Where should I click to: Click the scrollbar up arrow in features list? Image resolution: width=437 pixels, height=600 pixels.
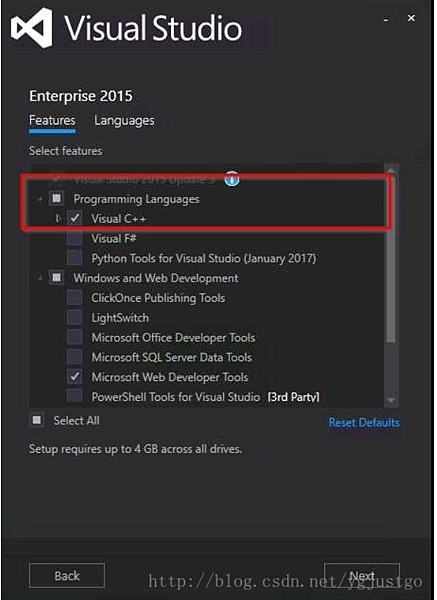pos(391,171)
